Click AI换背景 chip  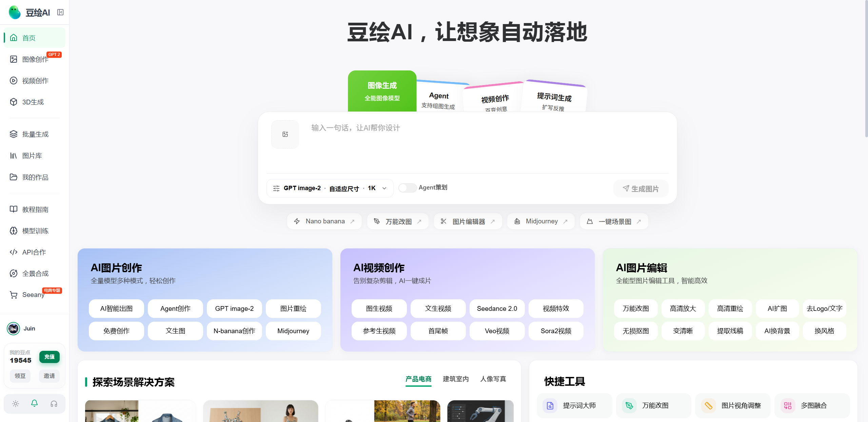(777, 331)
